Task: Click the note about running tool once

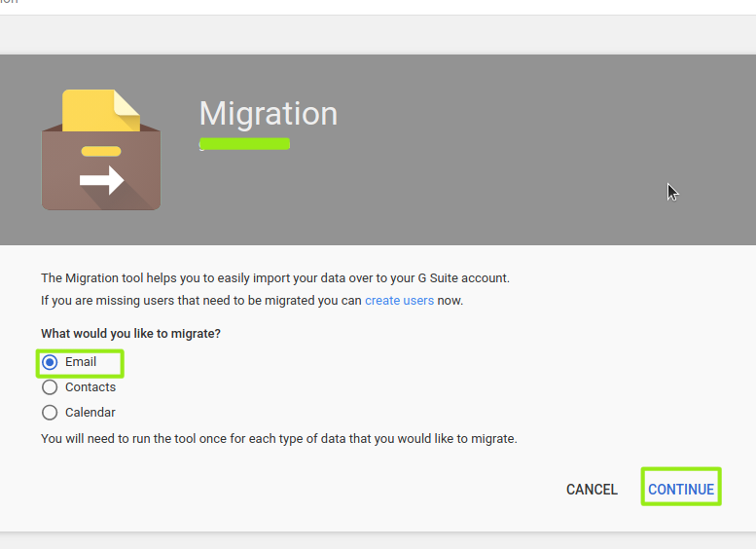Action: pyautogui.click(x=278, y=439)
